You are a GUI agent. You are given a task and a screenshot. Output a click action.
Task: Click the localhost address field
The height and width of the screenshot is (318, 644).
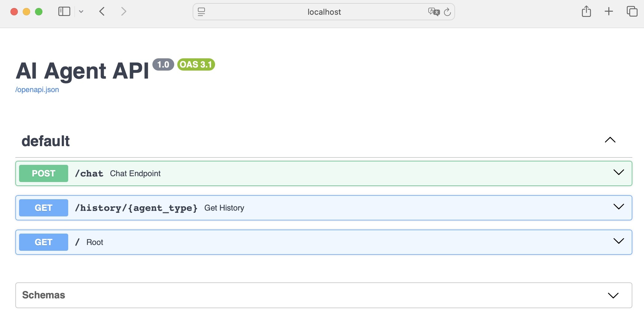324,12
